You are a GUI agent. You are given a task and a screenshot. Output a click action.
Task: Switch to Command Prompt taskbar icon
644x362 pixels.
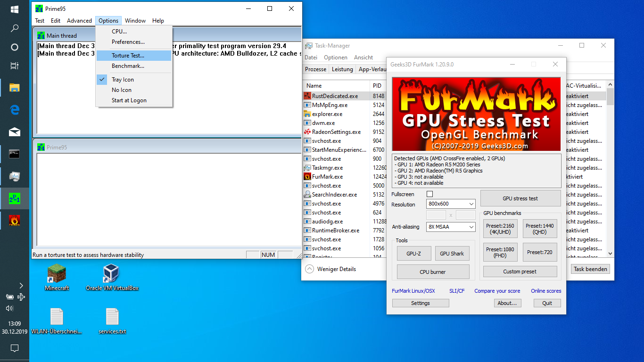14,154
